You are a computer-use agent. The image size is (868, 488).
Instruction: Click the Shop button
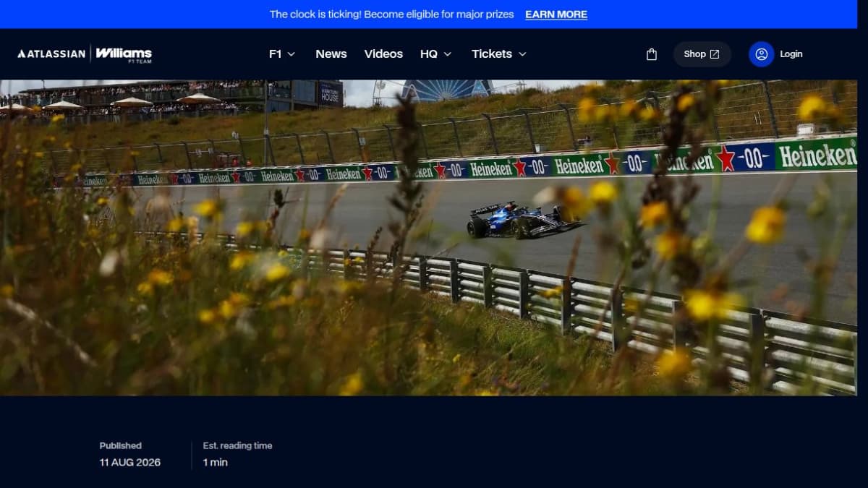click(702, 54)
